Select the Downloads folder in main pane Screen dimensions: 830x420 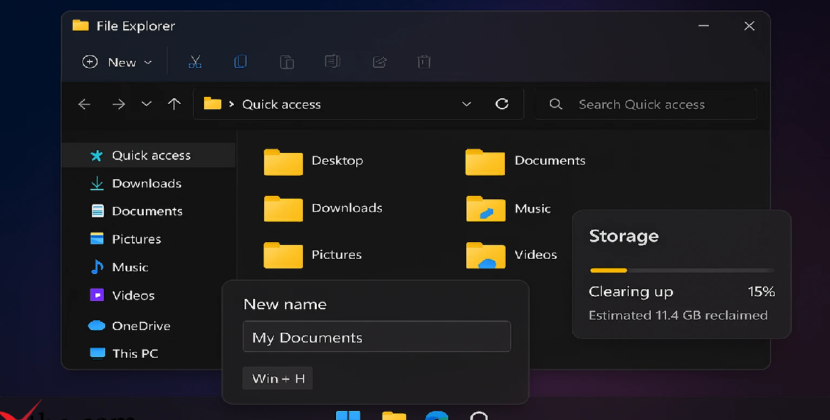[x=323, y=208]
